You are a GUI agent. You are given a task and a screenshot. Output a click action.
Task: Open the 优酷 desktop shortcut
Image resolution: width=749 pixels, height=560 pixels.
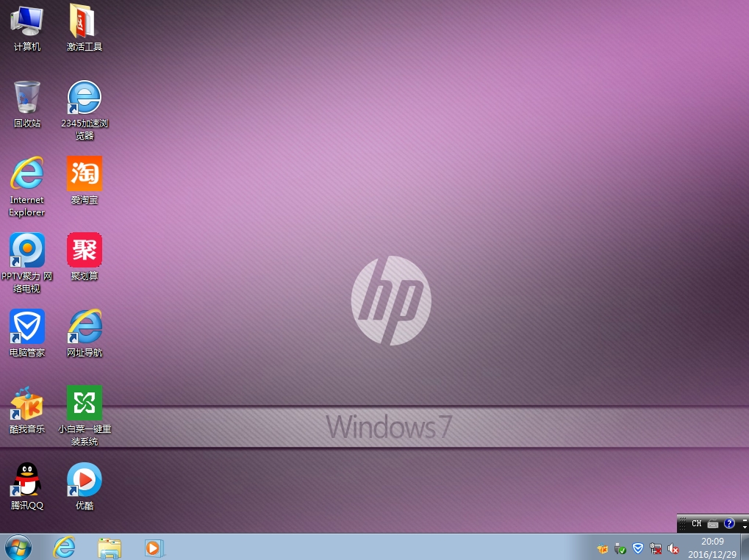click(84, 486)
